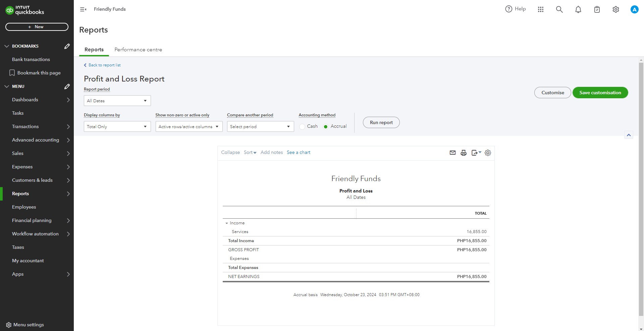This screenshot has width=644, height=331.
Task: Collapse the Income section triangle
Action: [x=227, y=223]
